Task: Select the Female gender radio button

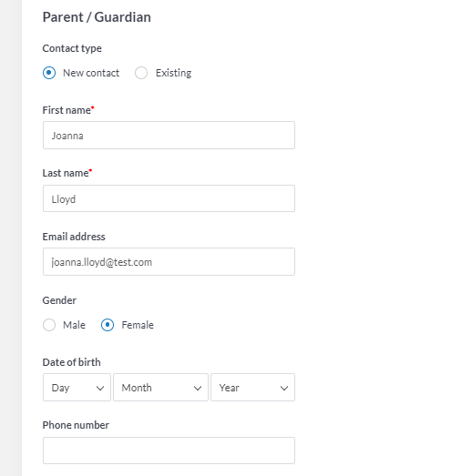Action: [x=108, y=325]
